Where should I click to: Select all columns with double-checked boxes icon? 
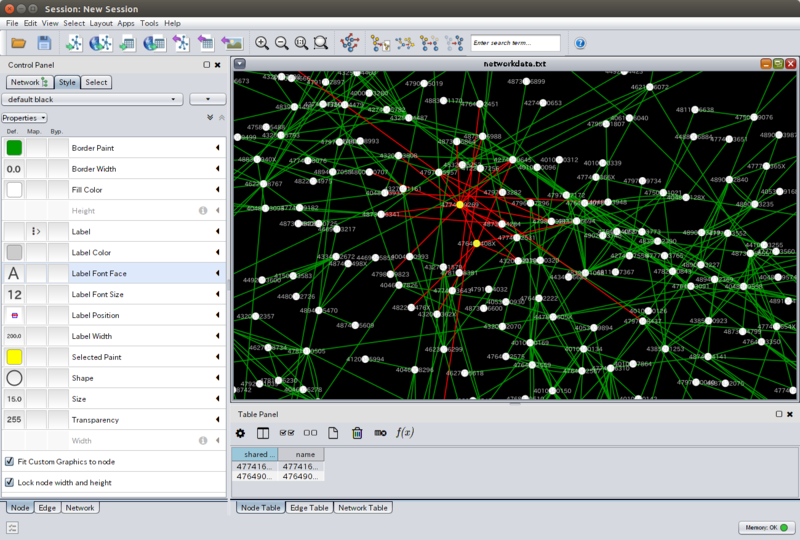point(287,433)
